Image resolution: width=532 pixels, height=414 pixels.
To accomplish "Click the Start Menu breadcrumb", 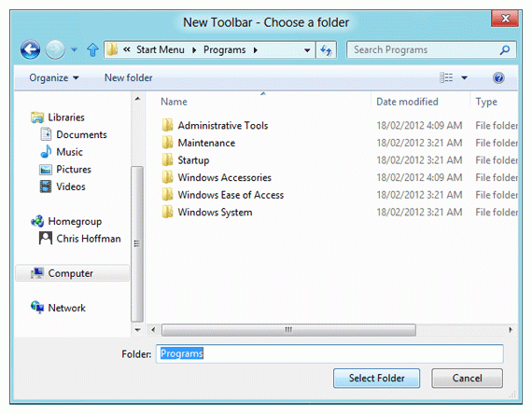I will click(161, 49).
